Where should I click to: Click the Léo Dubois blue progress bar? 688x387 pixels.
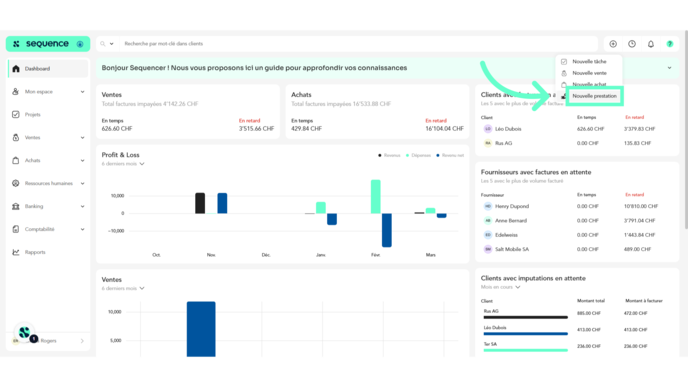[526, 334]
